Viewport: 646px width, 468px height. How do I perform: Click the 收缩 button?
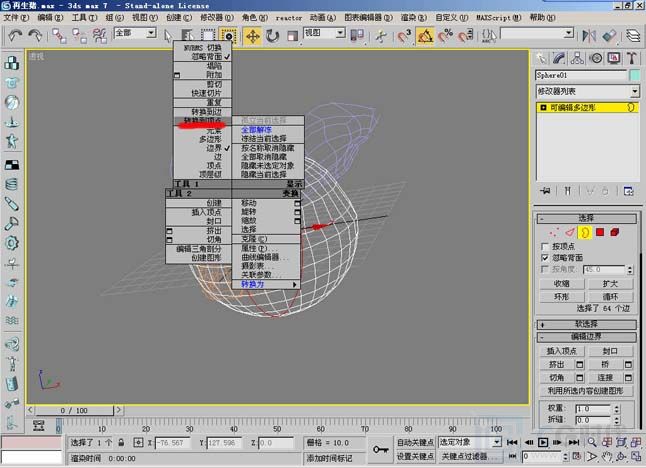[x=562, y=284]
